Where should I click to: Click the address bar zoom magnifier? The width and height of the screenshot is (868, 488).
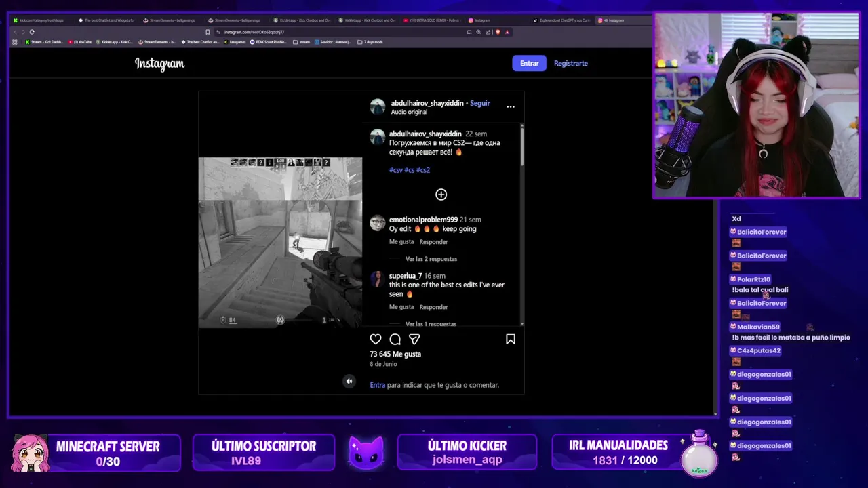pos(479,32)
